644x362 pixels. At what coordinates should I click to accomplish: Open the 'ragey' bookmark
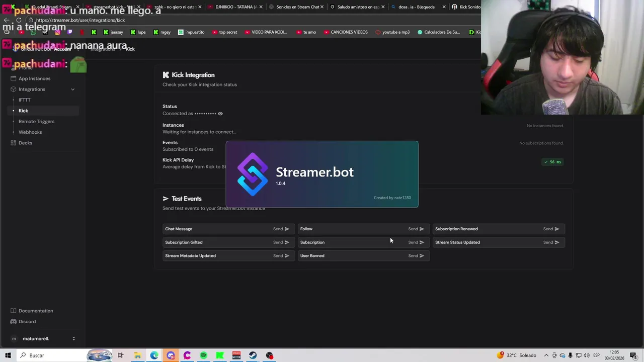pyautogui.click(x=162, y=32)
